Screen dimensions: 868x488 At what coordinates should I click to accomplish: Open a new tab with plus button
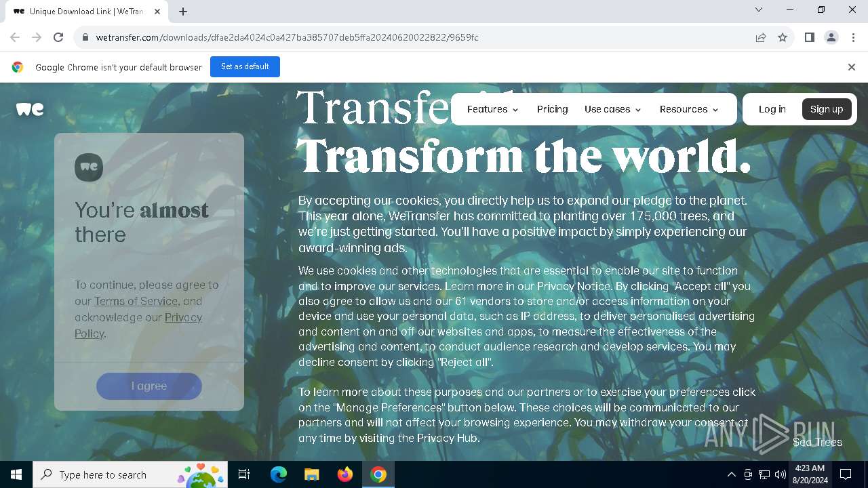pos(183,11)
